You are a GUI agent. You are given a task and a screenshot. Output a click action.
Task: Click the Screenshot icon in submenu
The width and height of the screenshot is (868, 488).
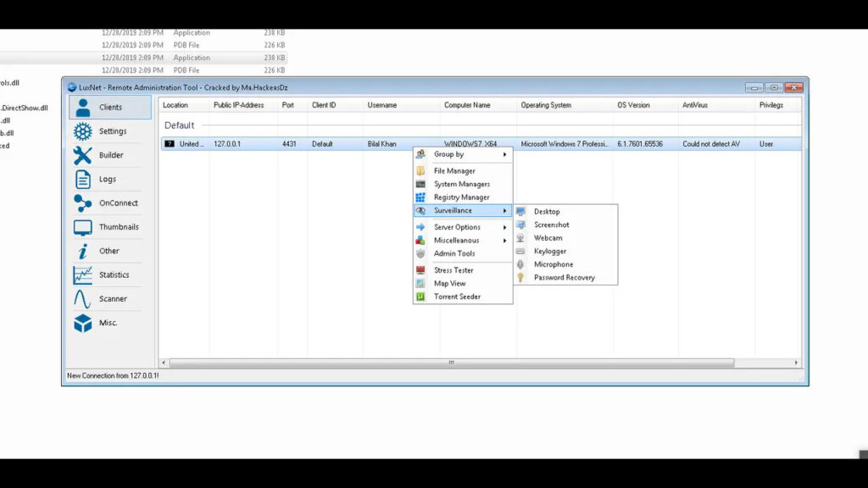[x=520, y=225]
